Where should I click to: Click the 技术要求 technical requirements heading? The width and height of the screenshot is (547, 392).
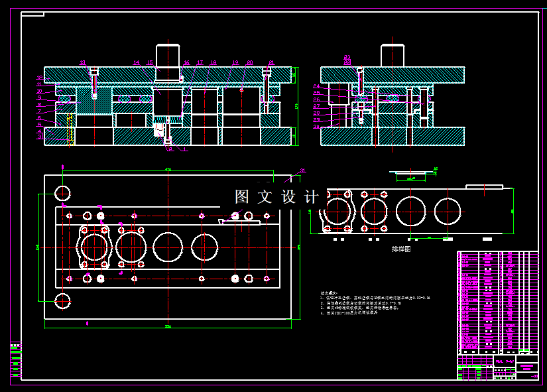point(330,294)
